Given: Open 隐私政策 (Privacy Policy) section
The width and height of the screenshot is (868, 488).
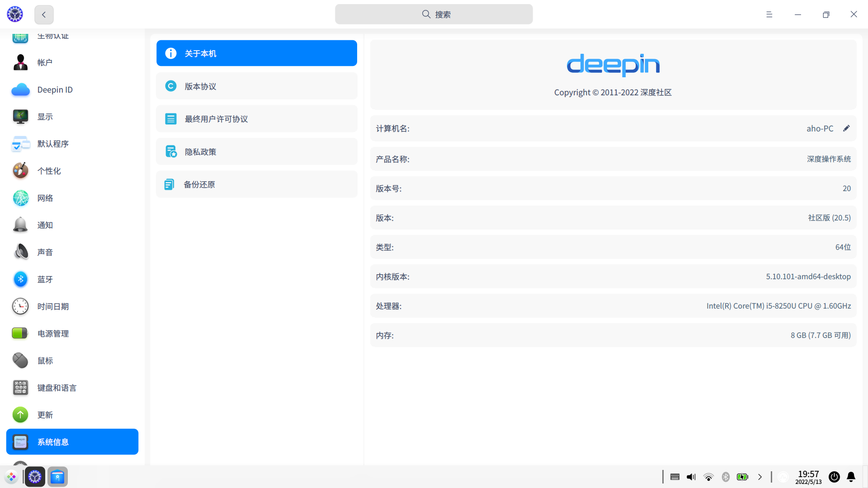Looking at the screenshot, I should click(x=256, y=151).
